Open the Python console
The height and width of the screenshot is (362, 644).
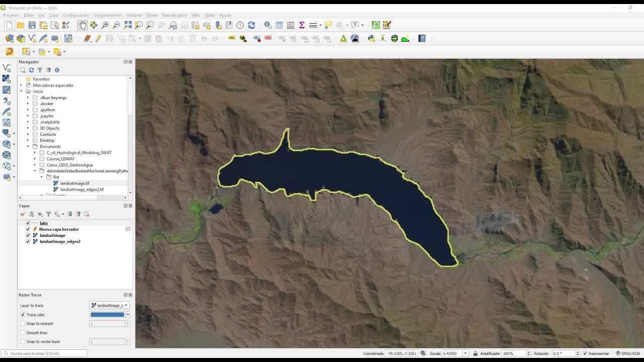(371, 38)
